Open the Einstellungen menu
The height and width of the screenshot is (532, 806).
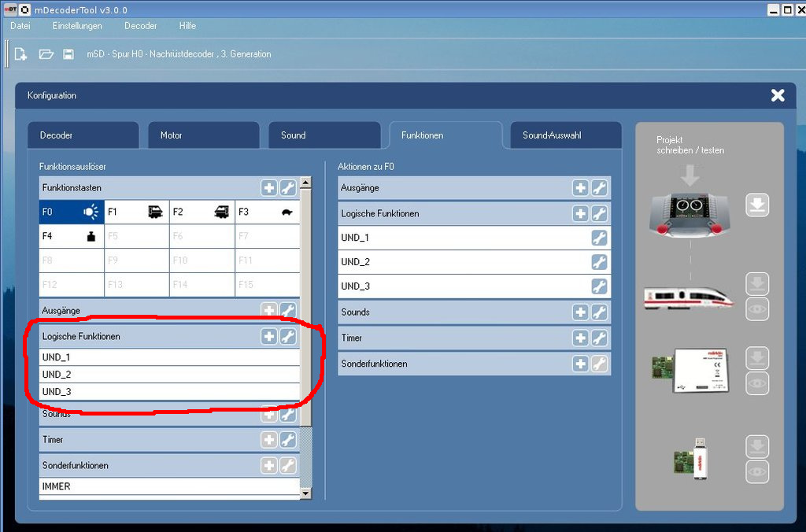[77, 26]
